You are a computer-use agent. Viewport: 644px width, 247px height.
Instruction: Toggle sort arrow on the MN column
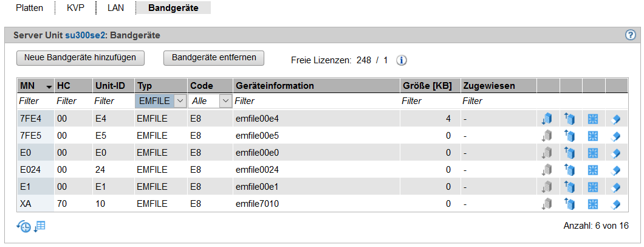pos(49,87)
